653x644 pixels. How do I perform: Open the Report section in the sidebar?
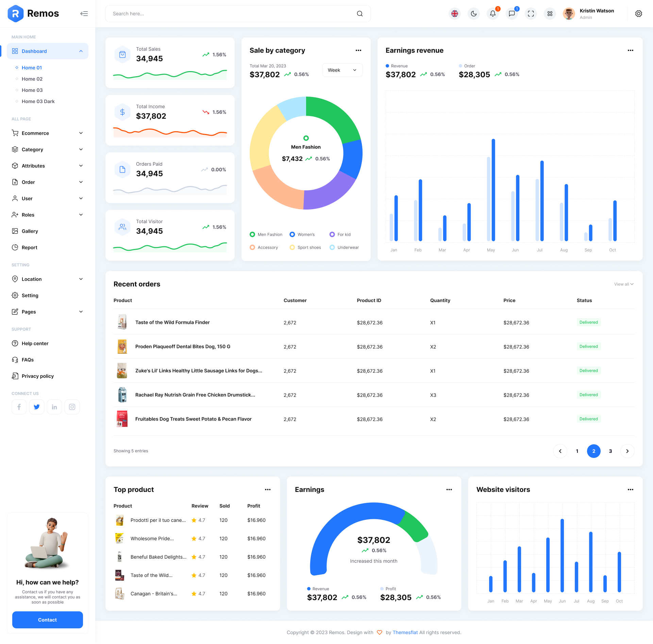pyautogui.click(x=29, y=247)
